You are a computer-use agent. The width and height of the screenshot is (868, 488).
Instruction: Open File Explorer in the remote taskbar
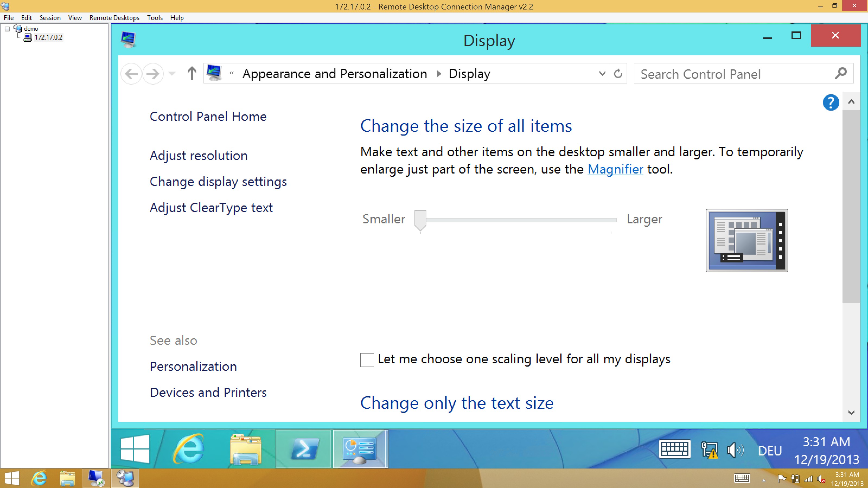(245, 449)
